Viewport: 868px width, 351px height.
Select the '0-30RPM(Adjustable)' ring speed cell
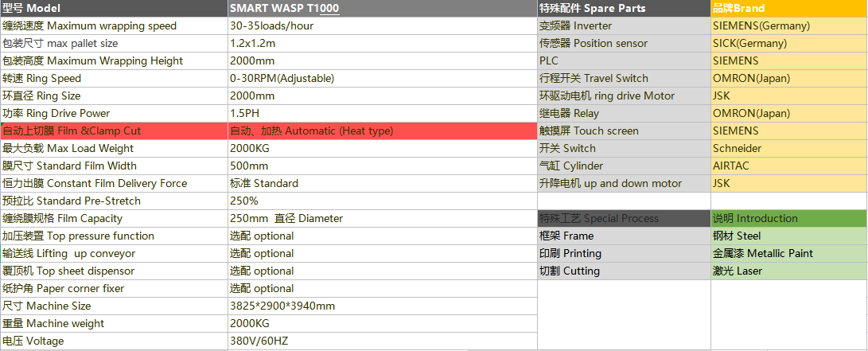(382, 79)
